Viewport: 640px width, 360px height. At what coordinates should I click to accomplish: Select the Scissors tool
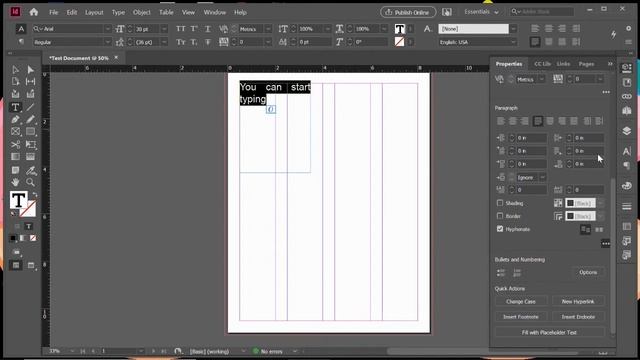coord(16,144)
